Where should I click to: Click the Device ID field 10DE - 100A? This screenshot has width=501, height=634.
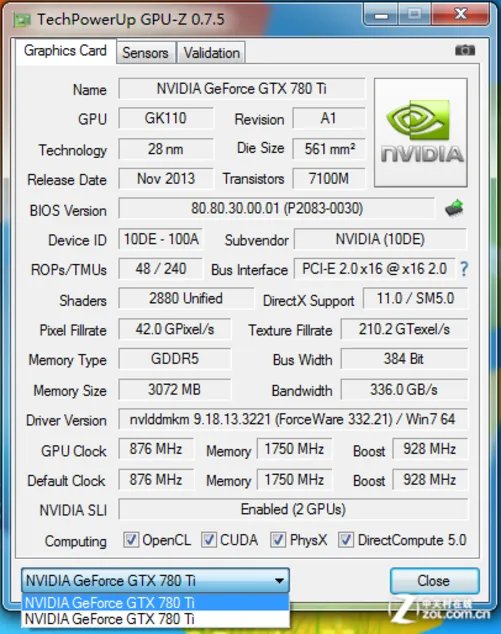[161, 239]
